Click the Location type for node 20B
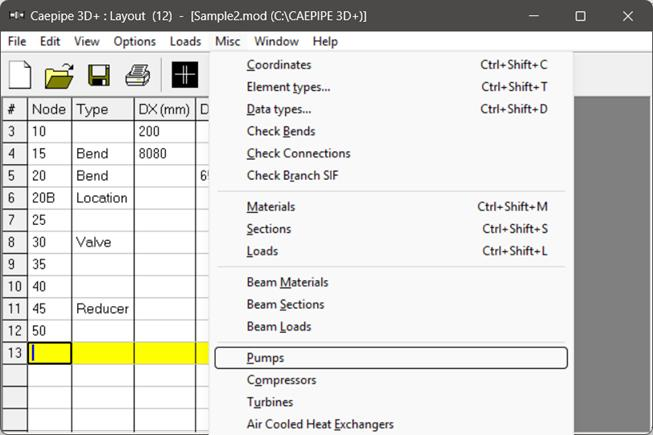Screen dimensions: 653x435 click(x=103, y=198)
